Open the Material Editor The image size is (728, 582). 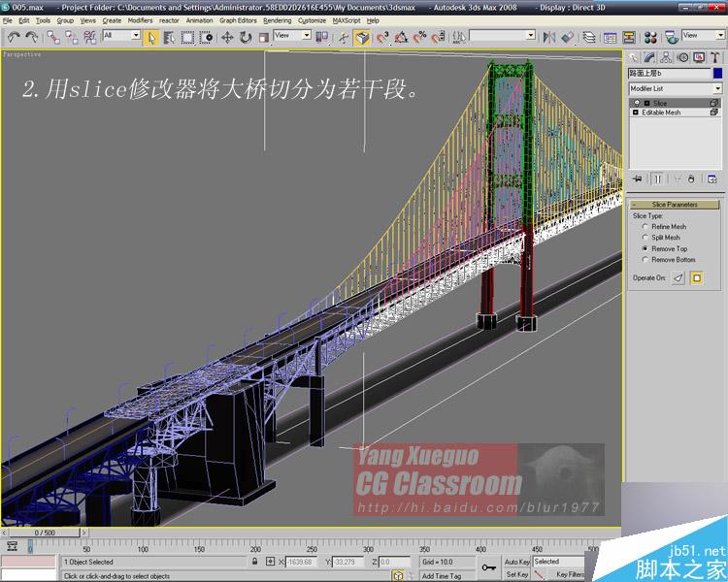[x=650, y=38]
